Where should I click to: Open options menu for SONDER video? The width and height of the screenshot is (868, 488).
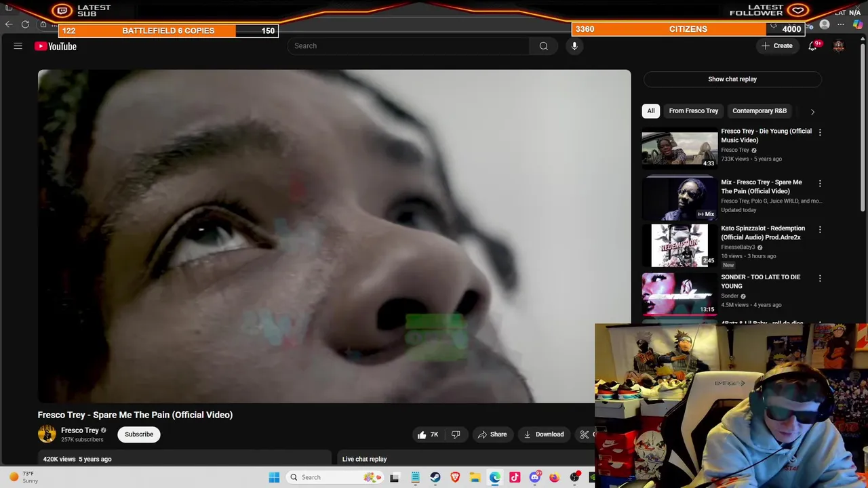pos(819,278)
